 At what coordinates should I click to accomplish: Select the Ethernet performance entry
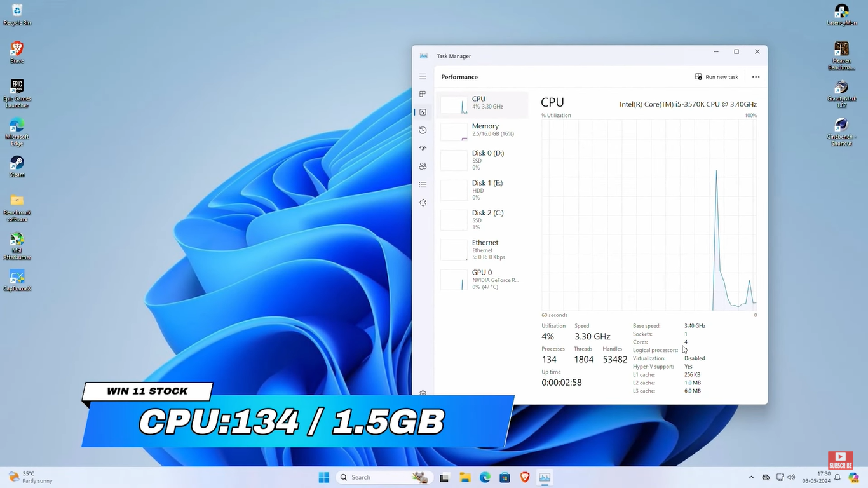482,250
